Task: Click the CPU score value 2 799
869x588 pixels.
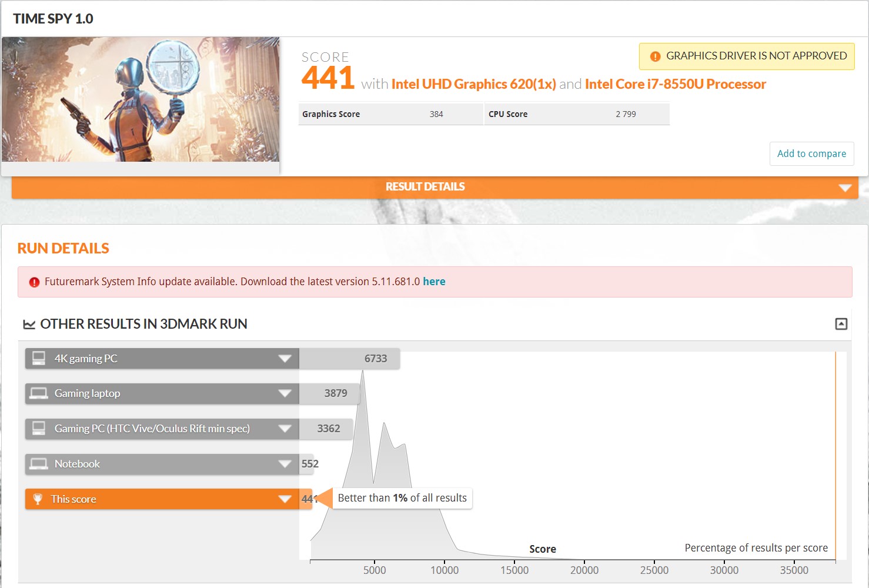Action: pyautogui.click(x=626, y=114)
